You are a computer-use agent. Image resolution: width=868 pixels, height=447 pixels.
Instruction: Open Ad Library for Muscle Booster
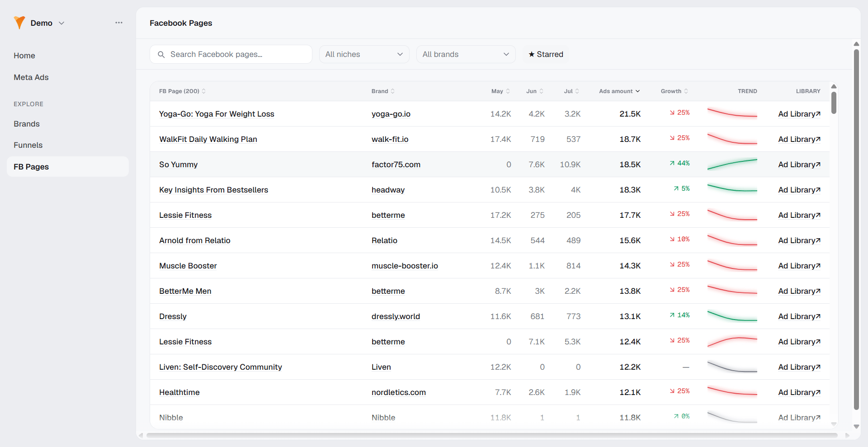tap(799, 266)
